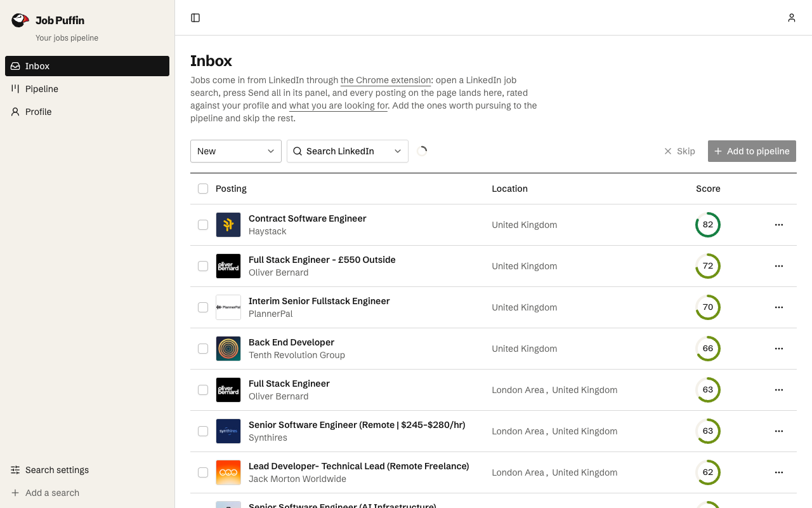The height and width of the screenshot is (508, 812).
Task: Toggle the select-all postings checkbox
Action: 203,189
